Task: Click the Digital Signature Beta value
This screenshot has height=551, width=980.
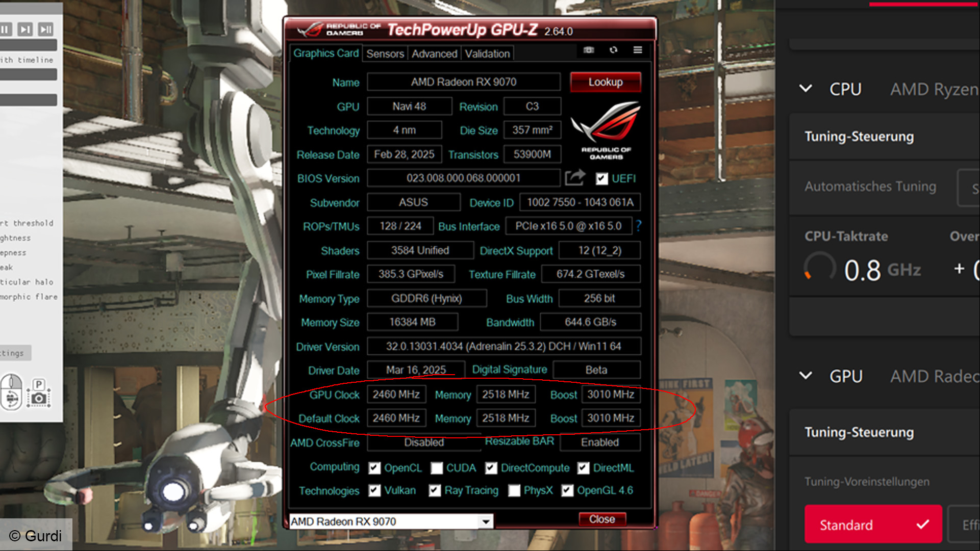Action: [x=596, y=370]
